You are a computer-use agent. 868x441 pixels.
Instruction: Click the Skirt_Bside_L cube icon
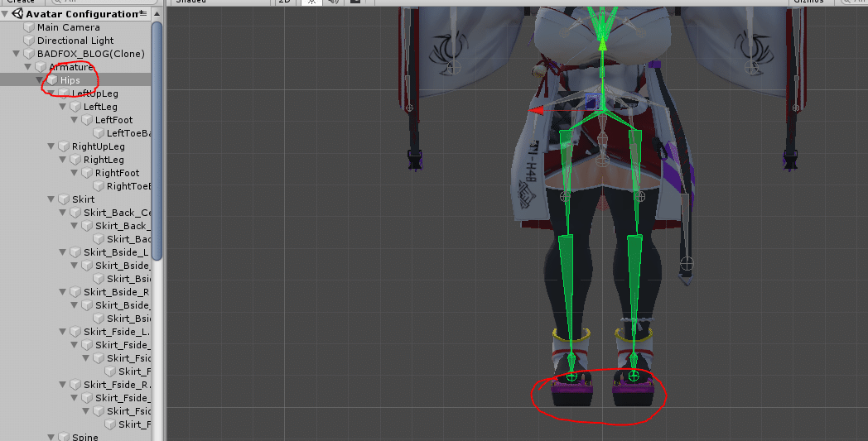coord(75,252)
